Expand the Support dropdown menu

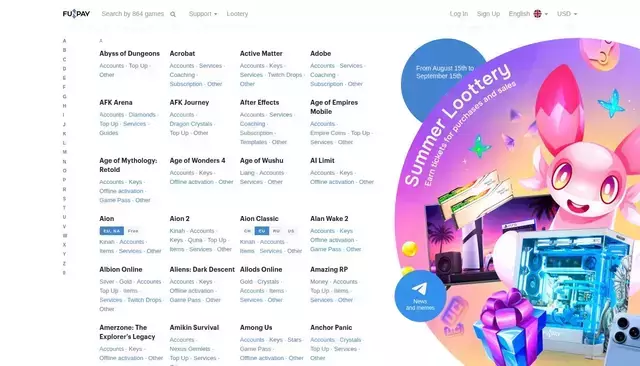[203, 14]
